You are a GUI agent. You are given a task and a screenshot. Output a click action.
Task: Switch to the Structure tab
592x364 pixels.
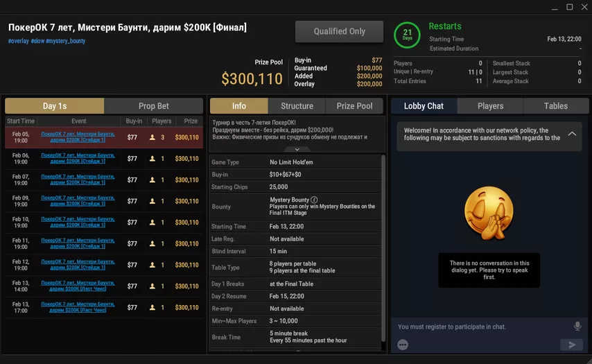point(297,106)
